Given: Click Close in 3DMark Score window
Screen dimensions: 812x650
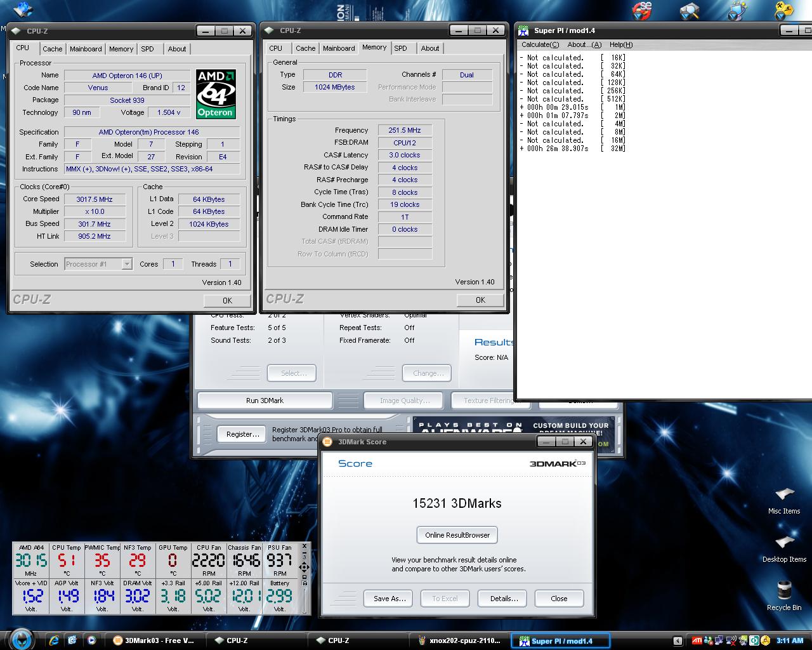Looking at the screenshot, I should pos(559,599).
